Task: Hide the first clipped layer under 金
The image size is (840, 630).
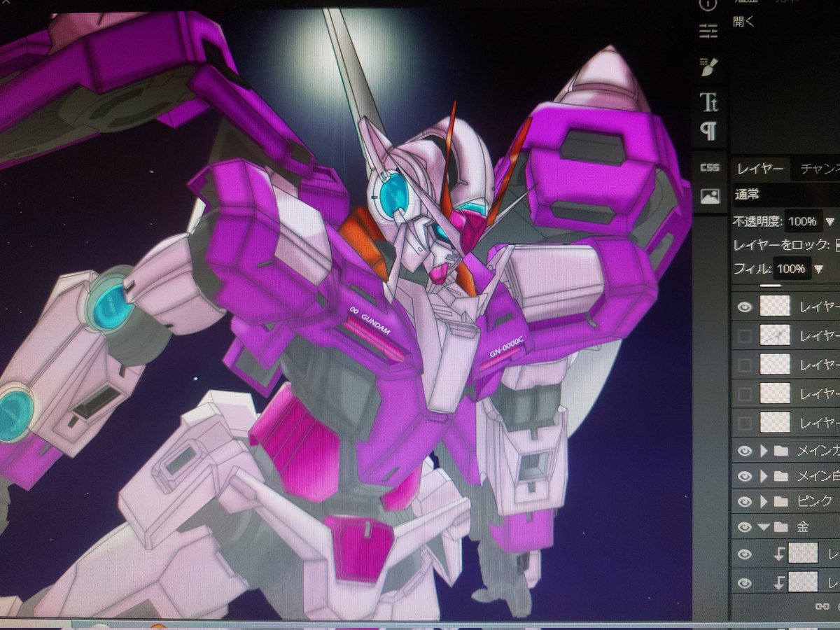Action: pos(745,554)
